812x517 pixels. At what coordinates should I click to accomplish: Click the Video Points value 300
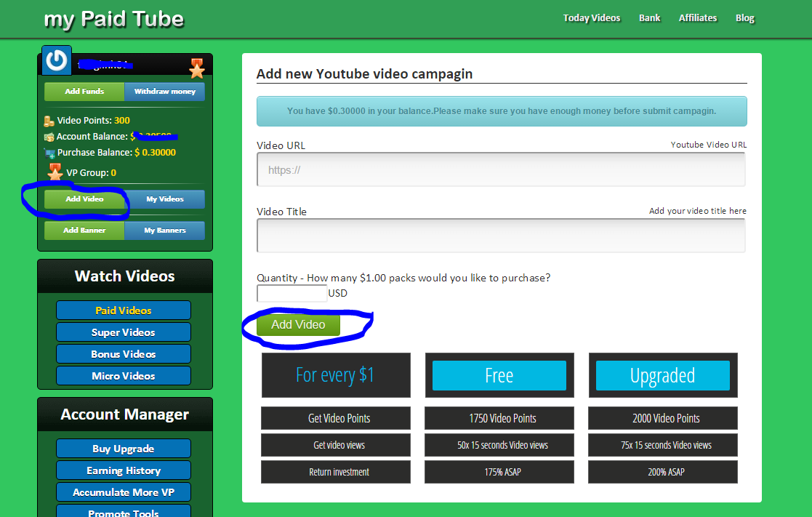point(121,120)
